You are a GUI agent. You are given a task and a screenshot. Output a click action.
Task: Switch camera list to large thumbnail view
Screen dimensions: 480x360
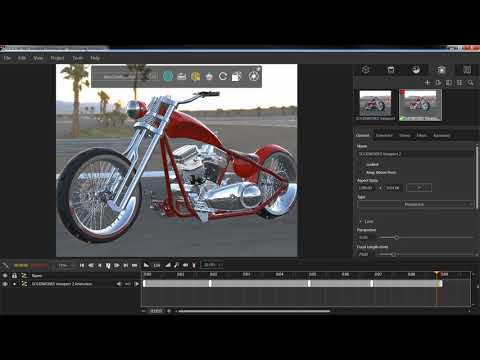point(449,82)
